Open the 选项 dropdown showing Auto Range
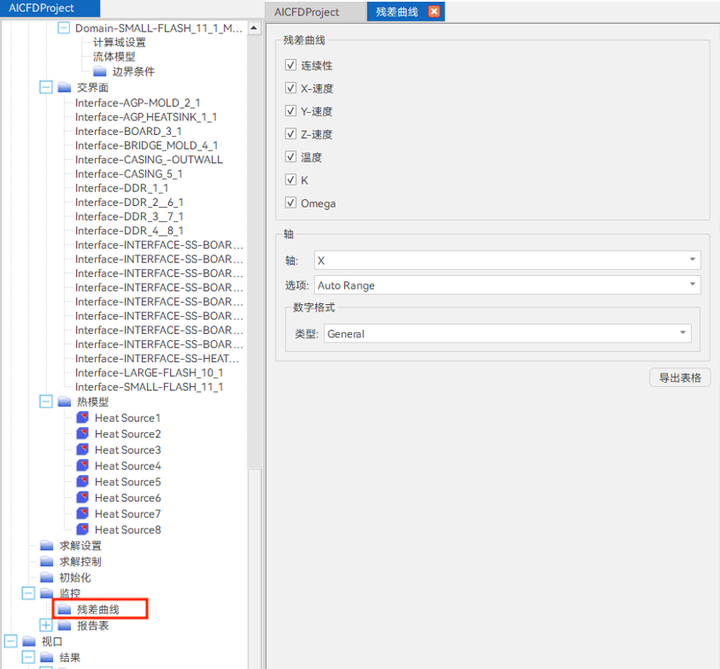 507,285
